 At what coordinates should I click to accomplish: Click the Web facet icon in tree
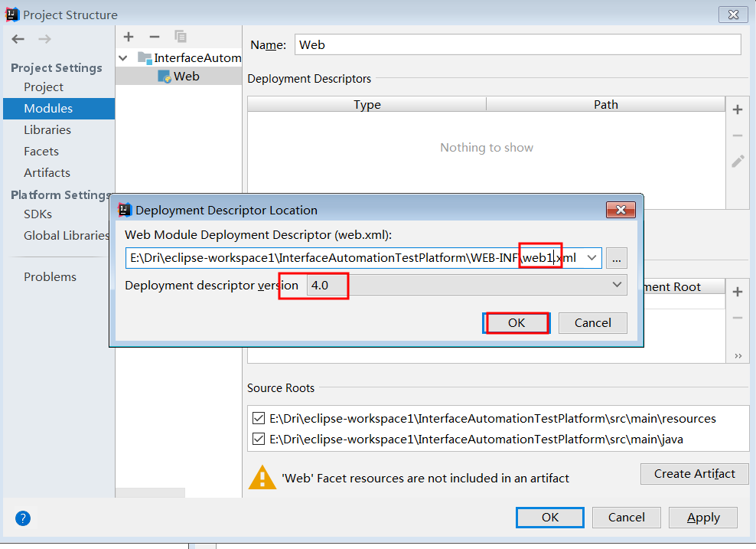click(x=165, y=77)
